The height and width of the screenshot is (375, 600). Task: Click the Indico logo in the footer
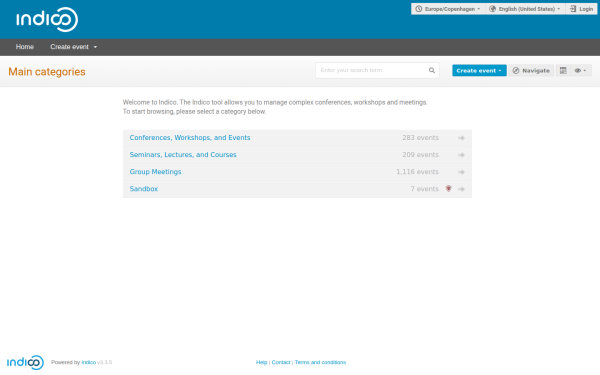tap(25, 362)
